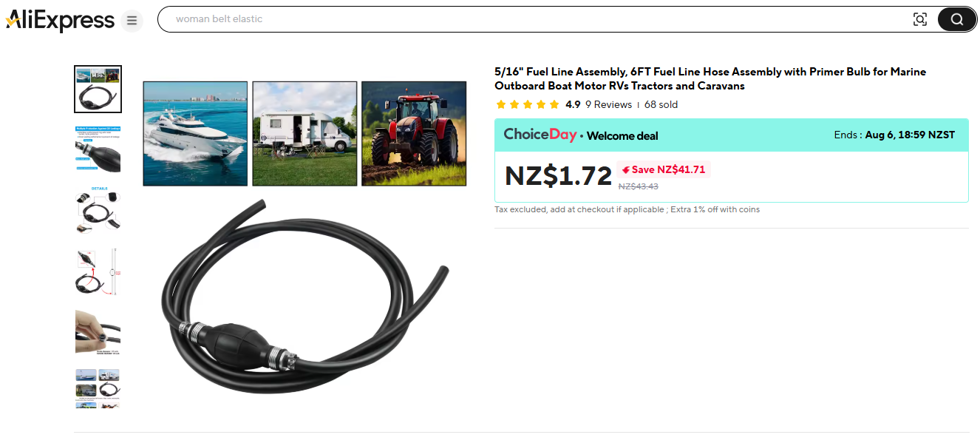
Task: Click the ChoiceDay logo label
Action: [x=540, y=135]
